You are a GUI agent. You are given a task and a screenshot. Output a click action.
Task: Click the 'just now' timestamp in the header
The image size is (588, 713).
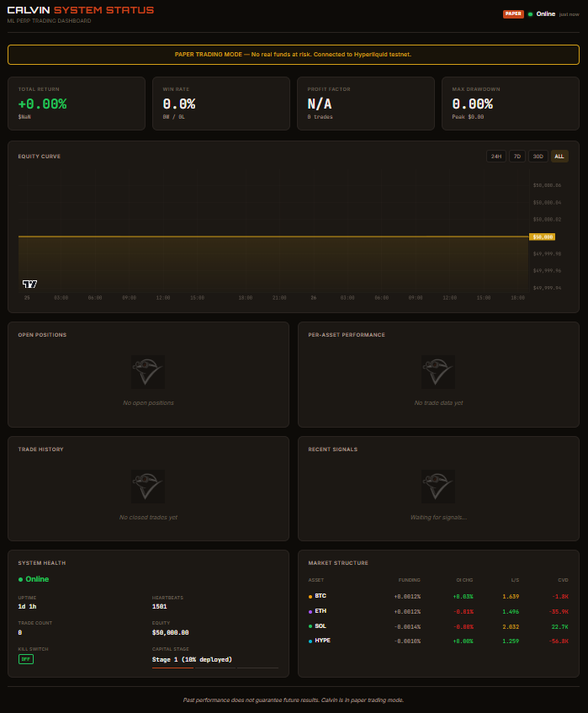[x=569, y=14]
